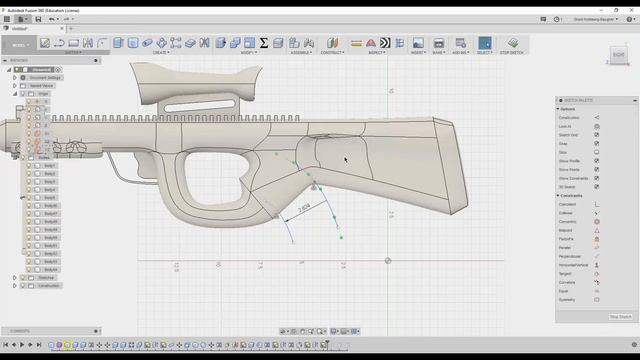Enable the Slice checkbox in Sketch Palette
The height and width of the screenshot is (360, 640).
tap(596, 152)
